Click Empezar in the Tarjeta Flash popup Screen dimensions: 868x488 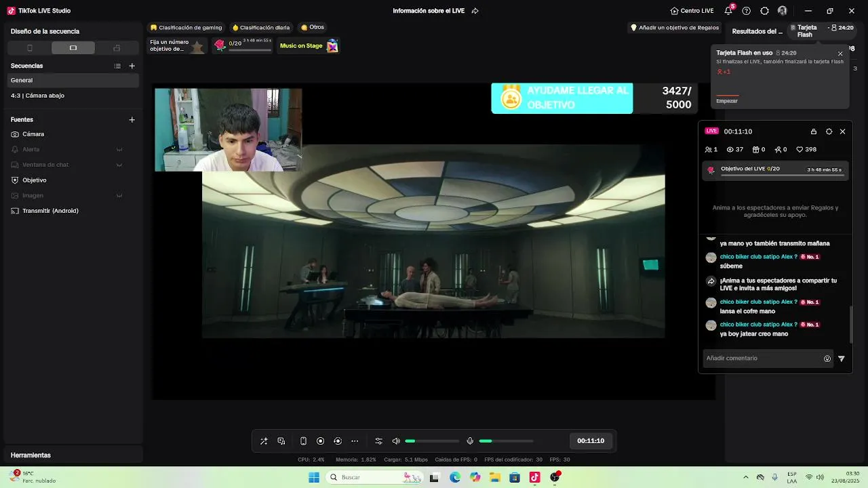pos(727,101)
